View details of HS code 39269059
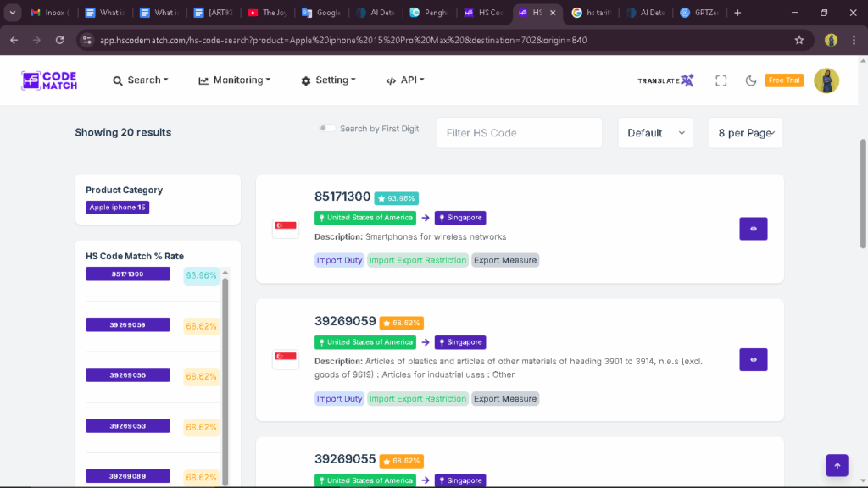 pos(753,359)
